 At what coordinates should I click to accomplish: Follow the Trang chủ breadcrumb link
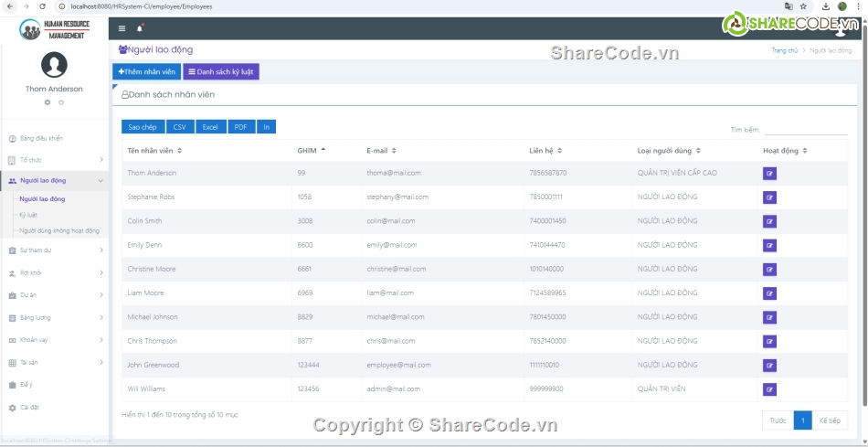pos(785,50)
